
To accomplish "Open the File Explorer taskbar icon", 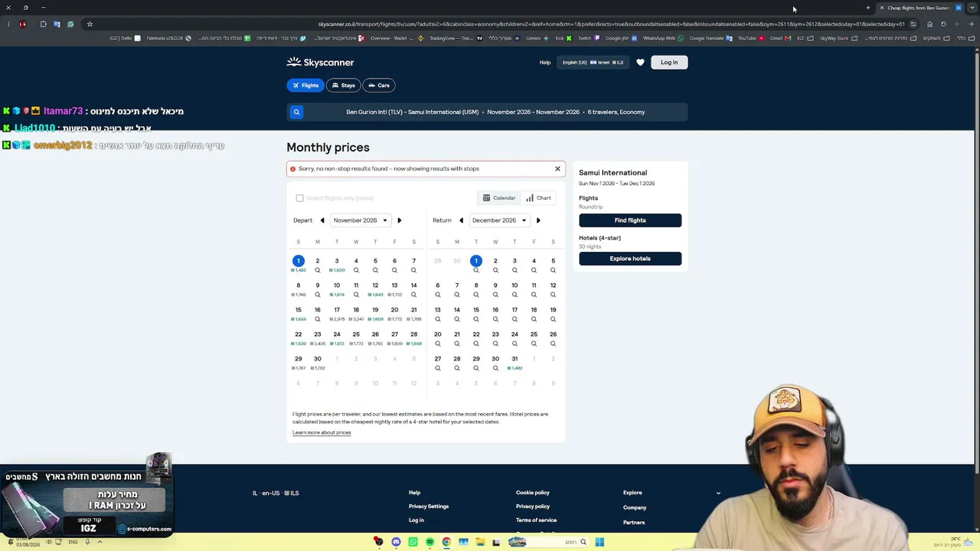I will pyautogui.click(x=480, y=542).
